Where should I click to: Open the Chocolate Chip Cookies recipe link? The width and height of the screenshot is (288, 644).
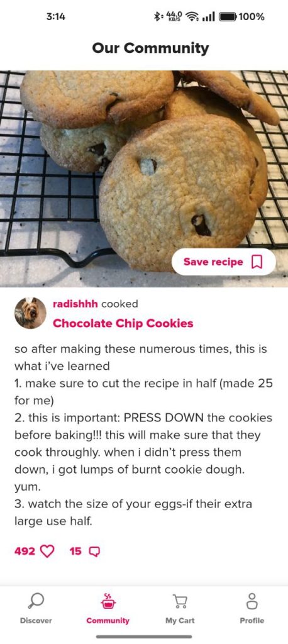coord(123,323)
